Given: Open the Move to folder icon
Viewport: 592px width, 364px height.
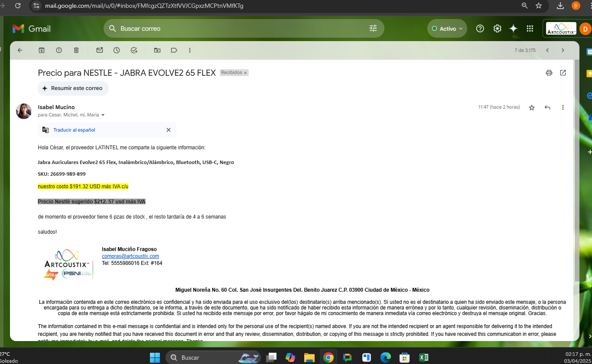Looking at the screenshot, I should point(157,50).
